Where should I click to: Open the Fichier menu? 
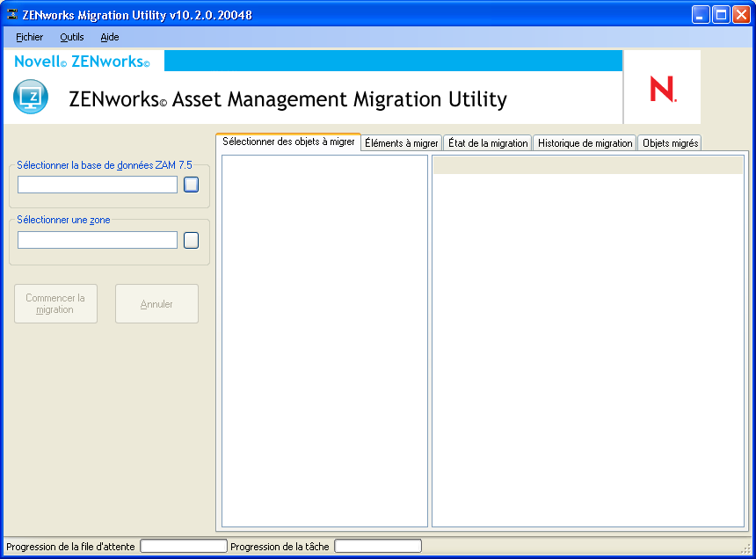29,37
